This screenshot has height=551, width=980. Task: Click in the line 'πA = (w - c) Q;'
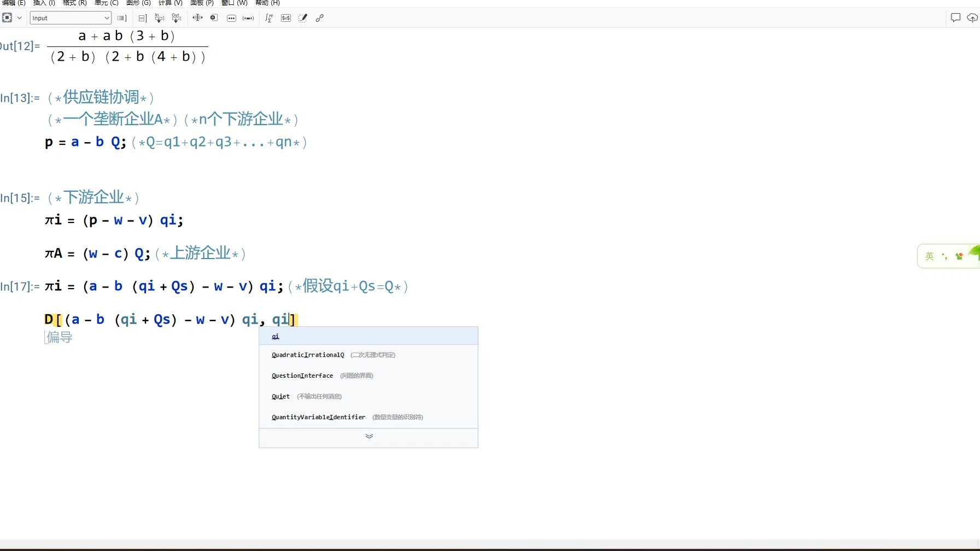(97, 253)
